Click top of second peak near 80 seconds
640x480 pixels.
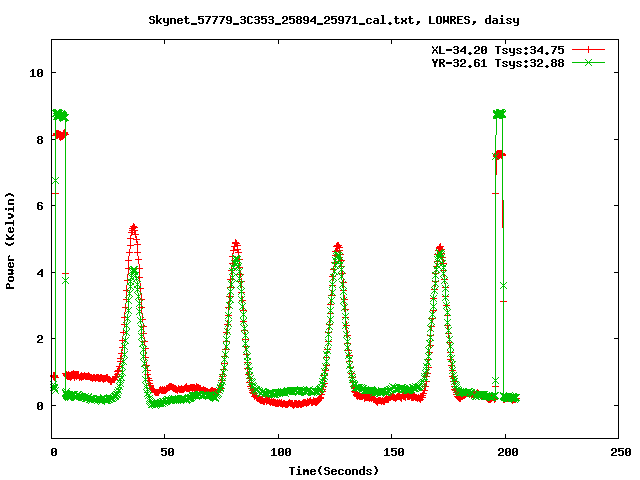click(235, 244)
